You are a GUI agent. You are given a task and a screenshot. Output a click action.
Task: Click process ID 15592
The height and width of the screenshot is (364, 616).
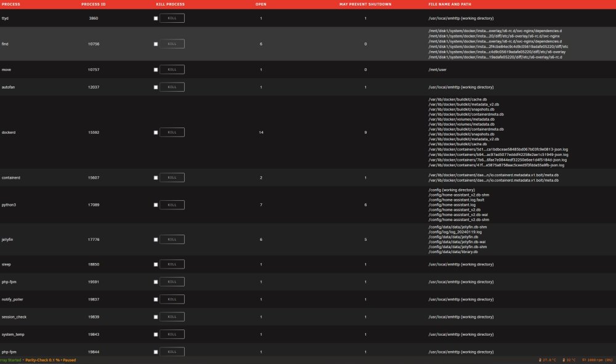[94, 132]
